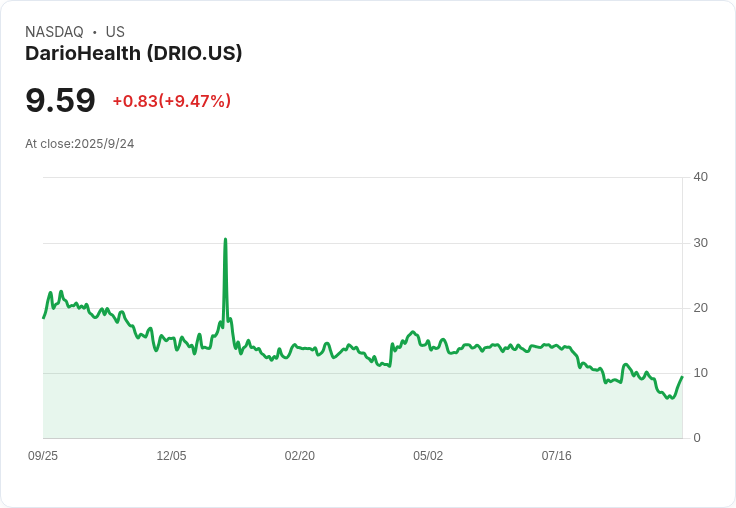Select the +0.83(+9.47%) price change
Screen dimensions: 736x508
pos(171,101)
